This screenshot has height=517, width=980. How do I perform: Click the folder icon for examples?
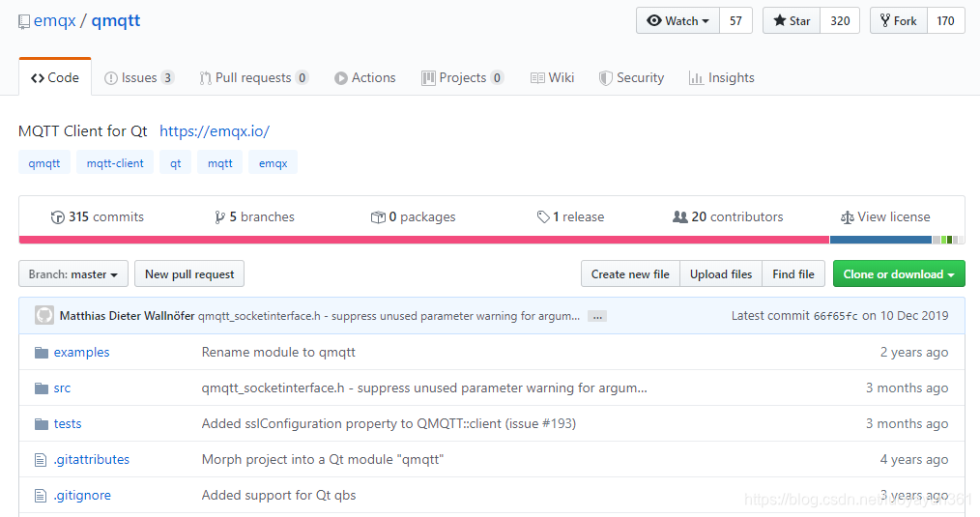42,353
